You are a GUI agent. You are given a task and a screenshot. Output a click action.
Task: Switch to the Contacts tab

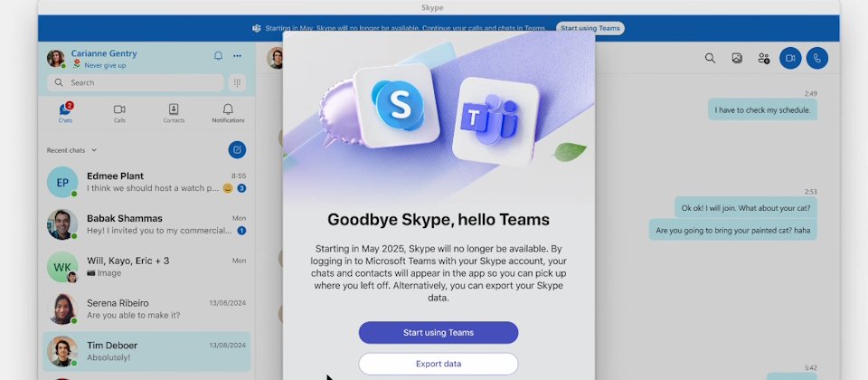[174, 112]
